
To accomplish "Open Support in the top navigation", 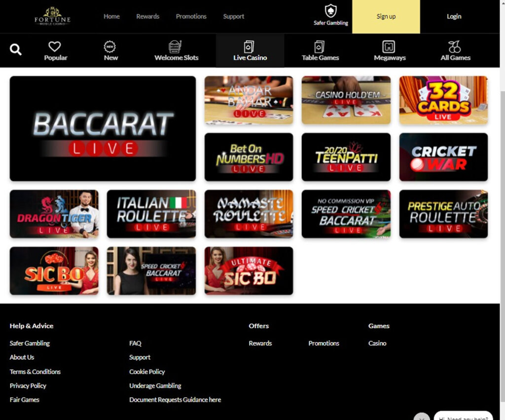I will pos(233,16).
